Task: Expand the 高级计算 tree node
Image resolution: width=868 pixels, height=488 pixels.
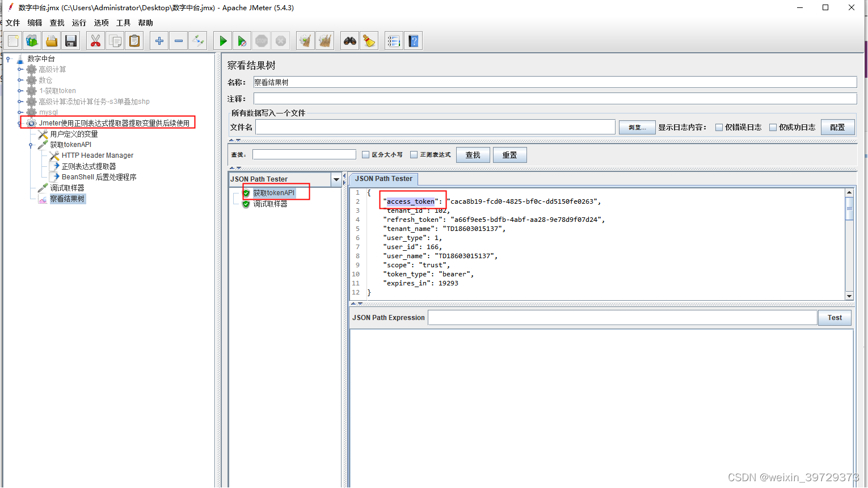Action: [x=20, y=69]
